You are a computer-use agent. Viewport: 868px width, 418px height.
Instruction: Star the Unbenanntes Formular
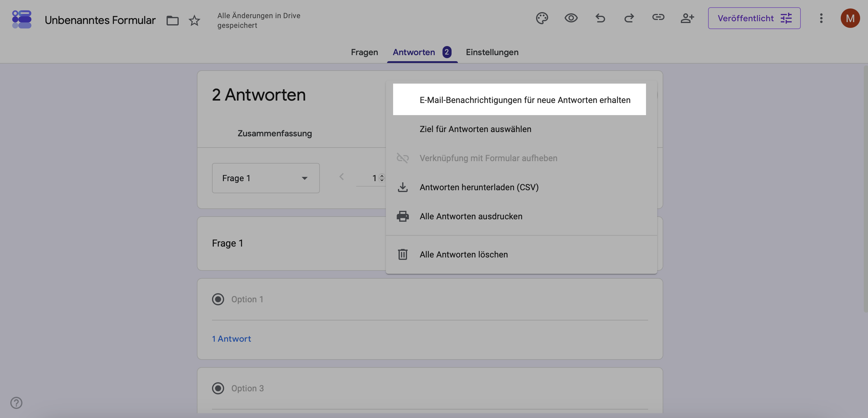click(x=194, y=21)
